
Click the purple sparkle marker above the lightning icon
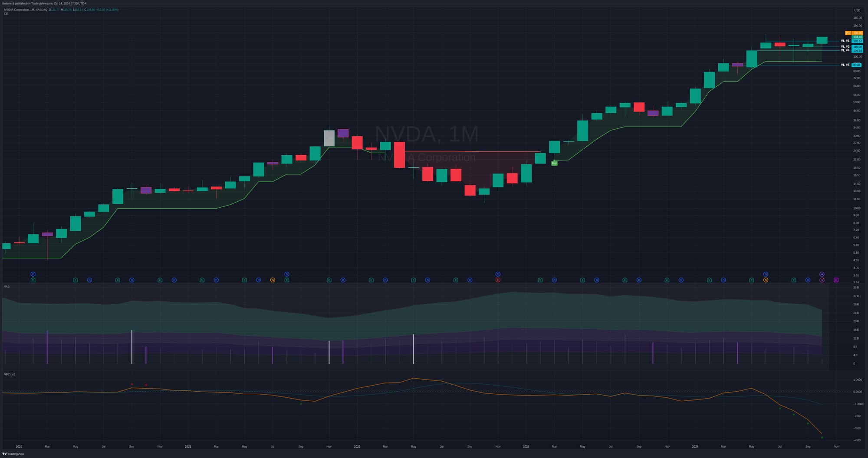point(822,274)
